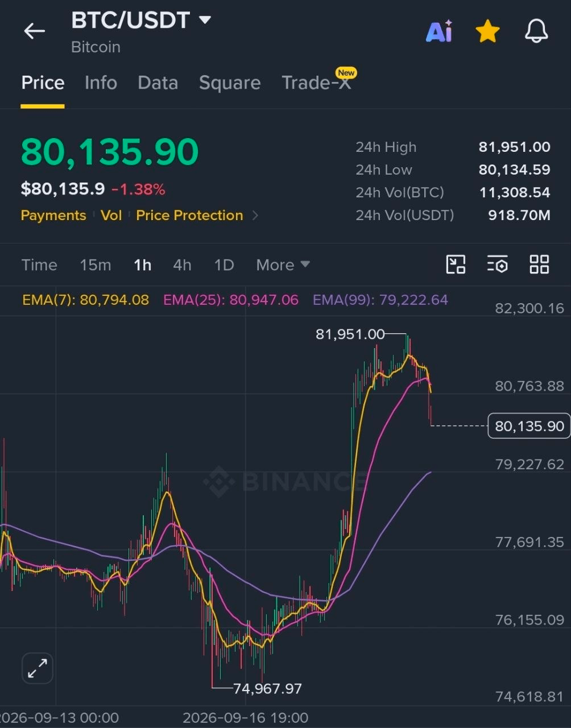The height and width of the screenshot is (728, 571).
Task: Select the 1D chart interval
Action: (x=224, y=265)
